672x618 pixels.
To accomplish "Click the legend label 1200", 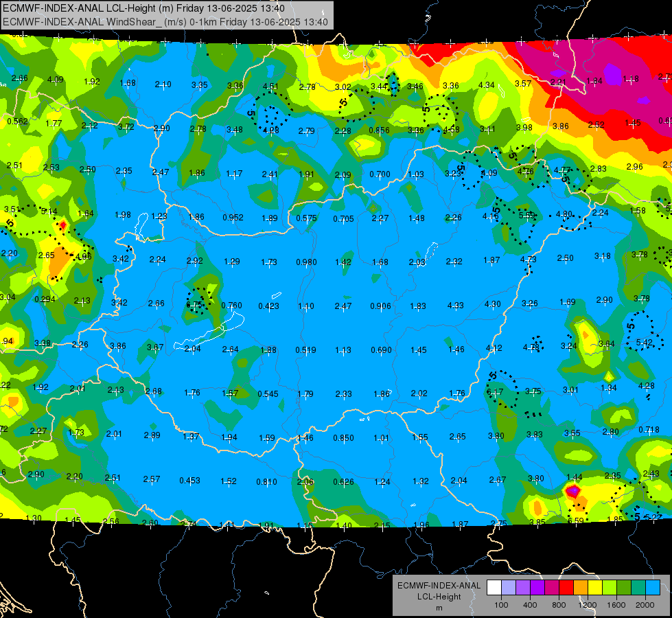I will tap(587, 605).
